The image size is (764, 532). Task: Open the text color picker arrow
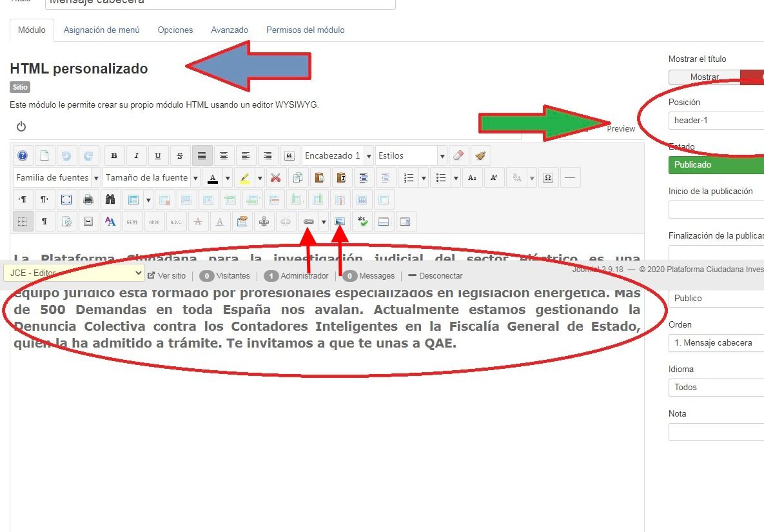pyautogui.click(x=228, y=178)
